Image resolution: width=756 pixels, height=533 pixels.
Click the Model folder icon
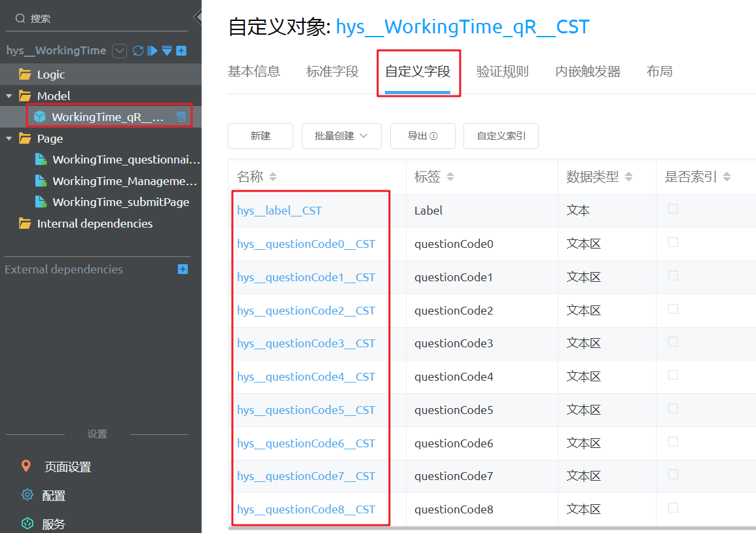25,95
